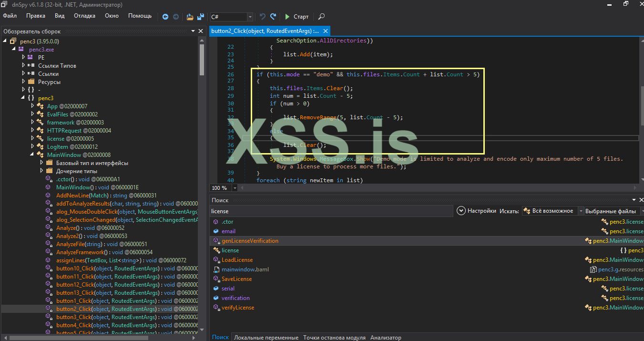Open the Всё возможное search type dropdown
Image resolution: width=644 pixels, height=341 pixels.
581,211
